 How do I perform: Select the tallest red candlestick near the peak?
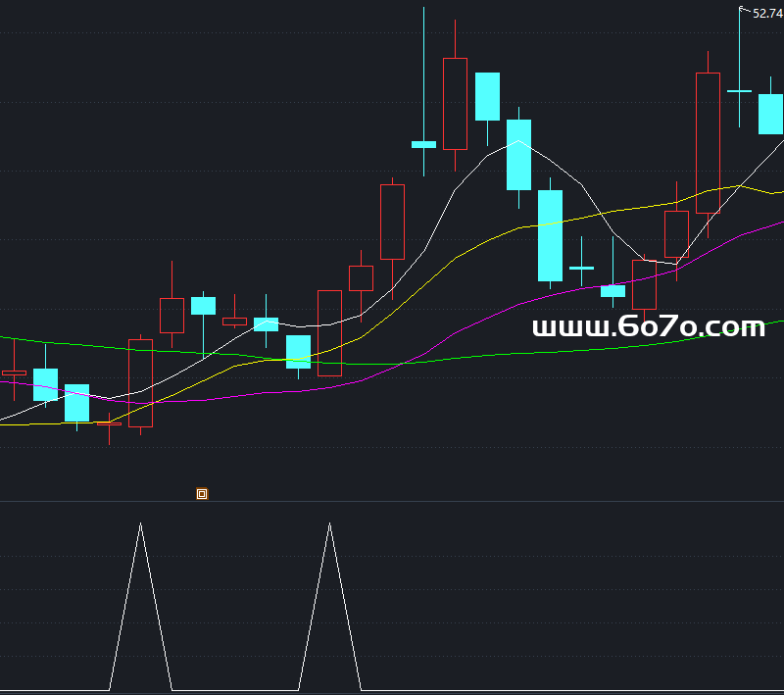tap(455, 104)
